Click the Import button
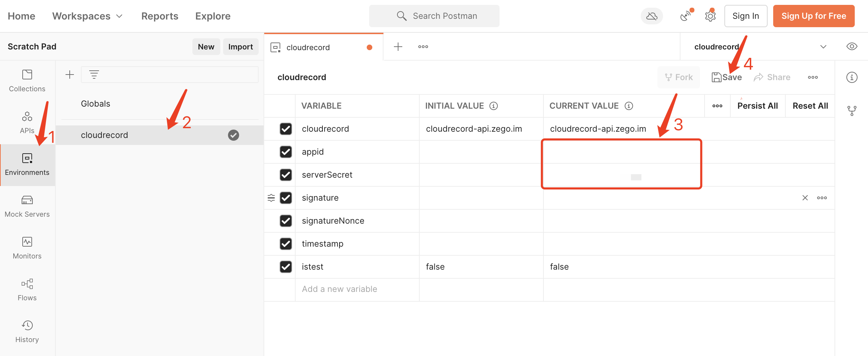This screenshot has height=356, width=868. coord(241,47)
